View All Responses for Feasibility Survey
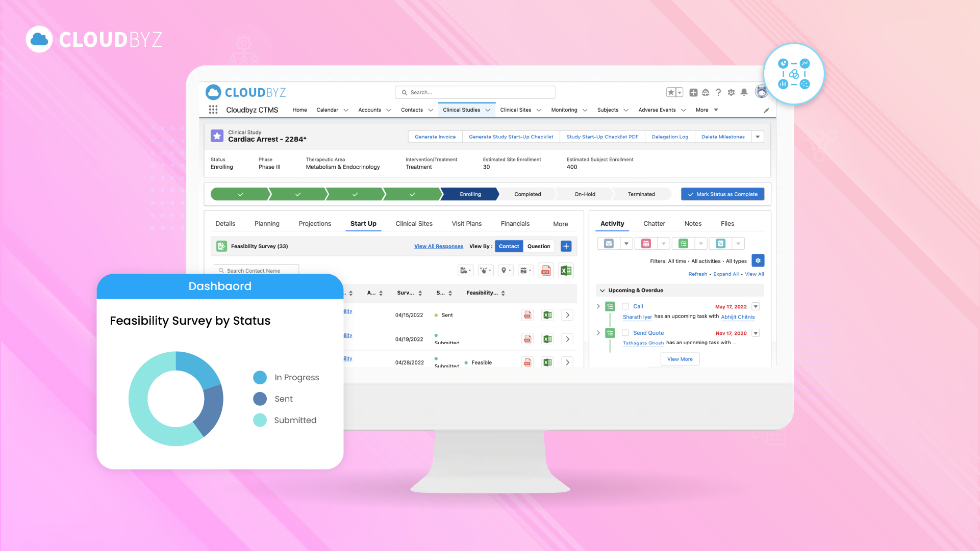 [x=439, y=246]
